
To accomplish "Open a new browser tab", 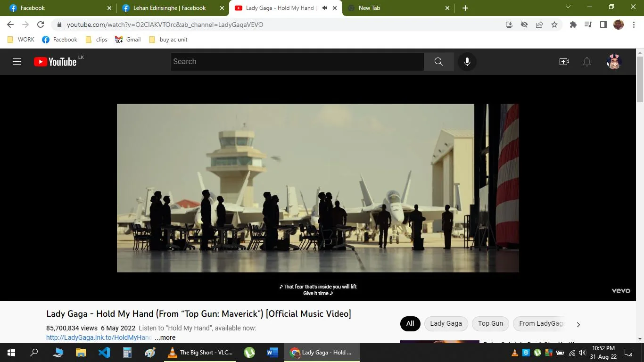I will coord(465,8).
